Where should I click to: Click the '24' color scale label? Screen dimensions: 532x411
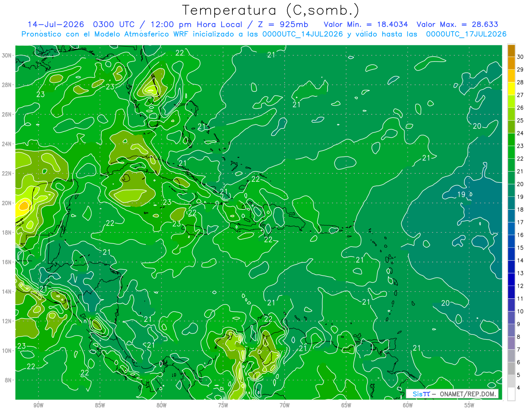point(520,133)
